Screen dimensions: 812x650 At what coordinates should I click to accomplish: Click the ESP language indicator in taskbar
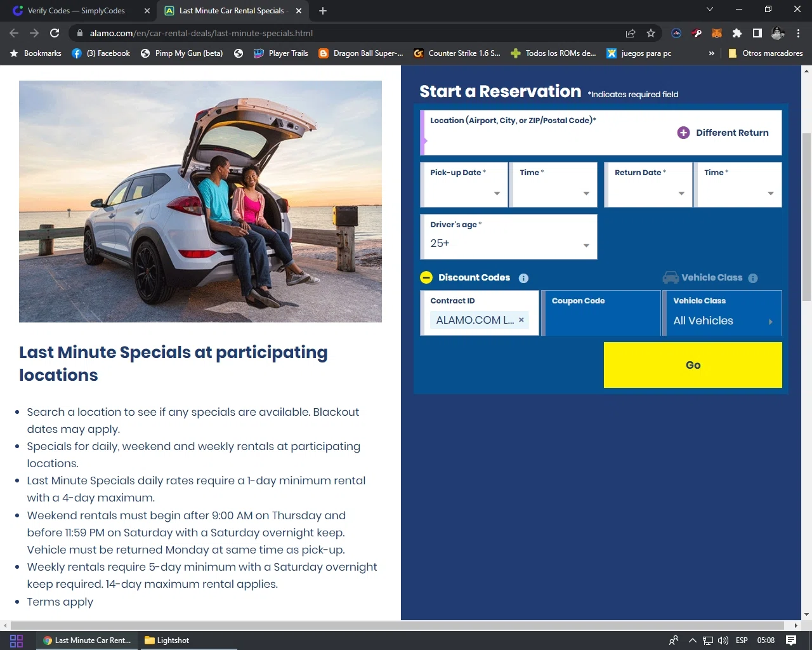click(x=742, y=640)
